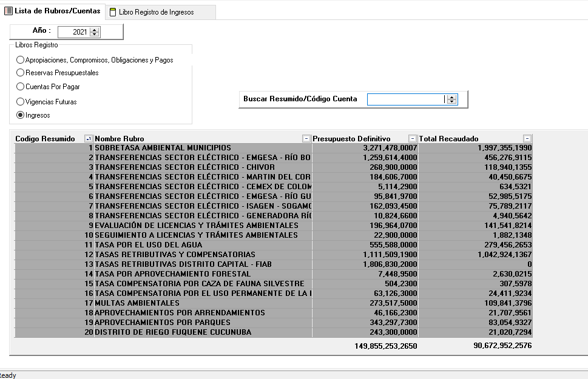Image resolution: width=588 pixels, height=379 pixels.
Task: Choose the Reservas Presupuestales radio button
Action: (21, 73)
